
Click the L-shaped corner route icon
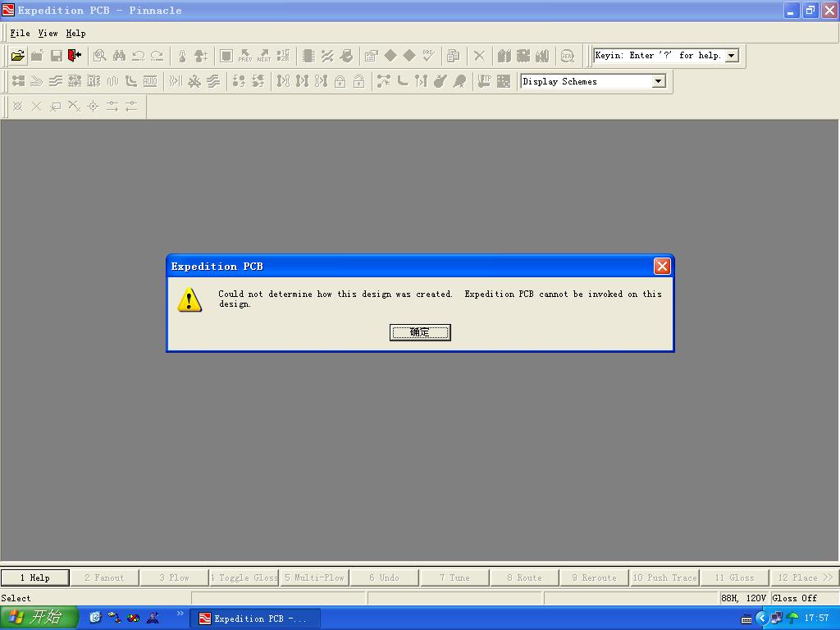pos(403,81)
